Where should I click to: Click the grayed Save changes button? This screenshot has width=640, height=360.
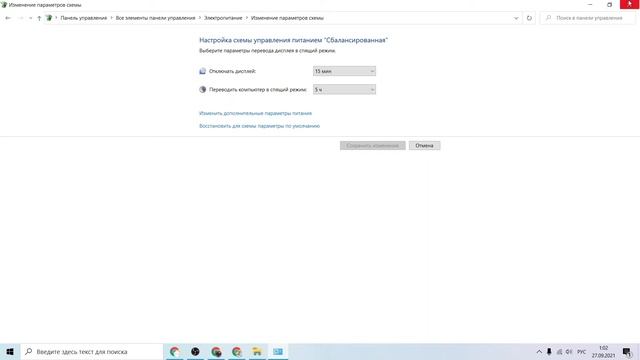point(372,146)
